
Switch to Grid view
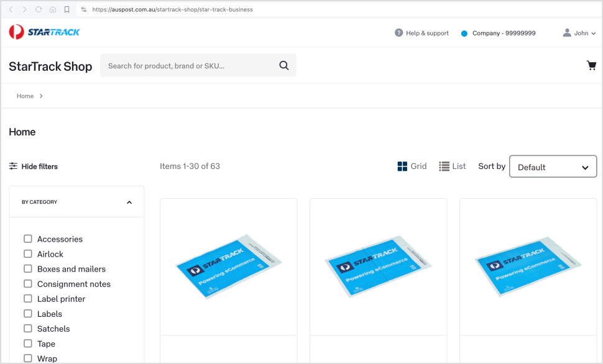pyautogui.click(x=412, y=166)
